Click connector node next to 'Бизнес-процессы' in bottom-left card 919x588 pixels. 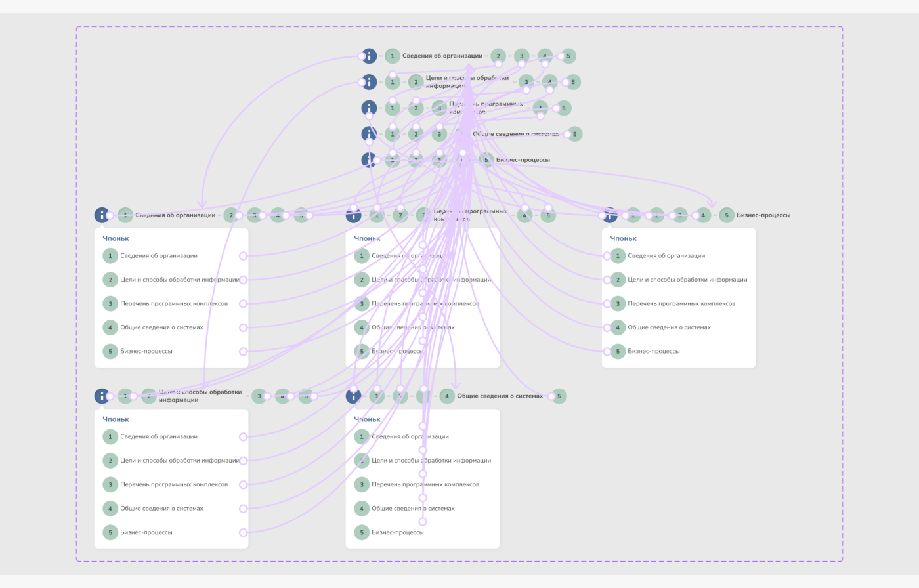point(243,533)
